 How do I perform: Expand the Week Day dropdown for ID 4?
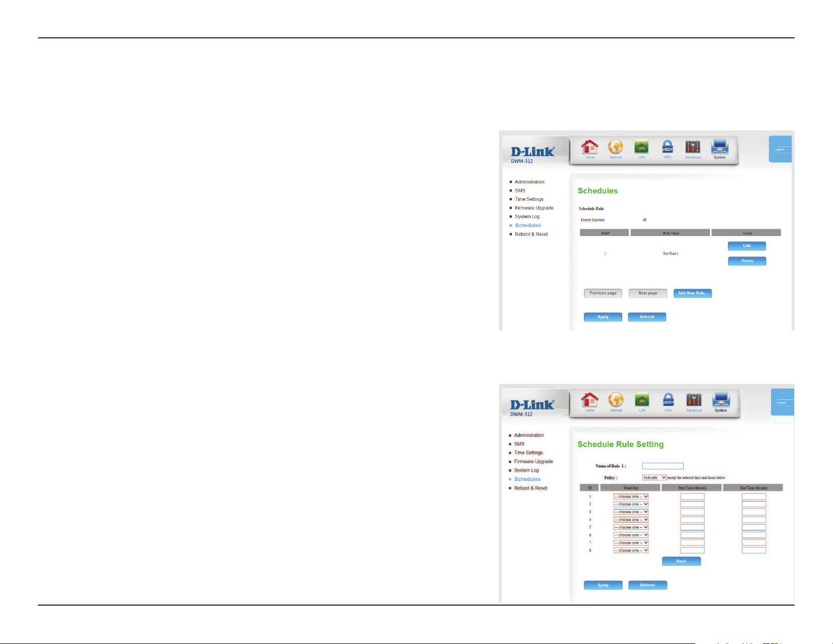coord(631,519)
